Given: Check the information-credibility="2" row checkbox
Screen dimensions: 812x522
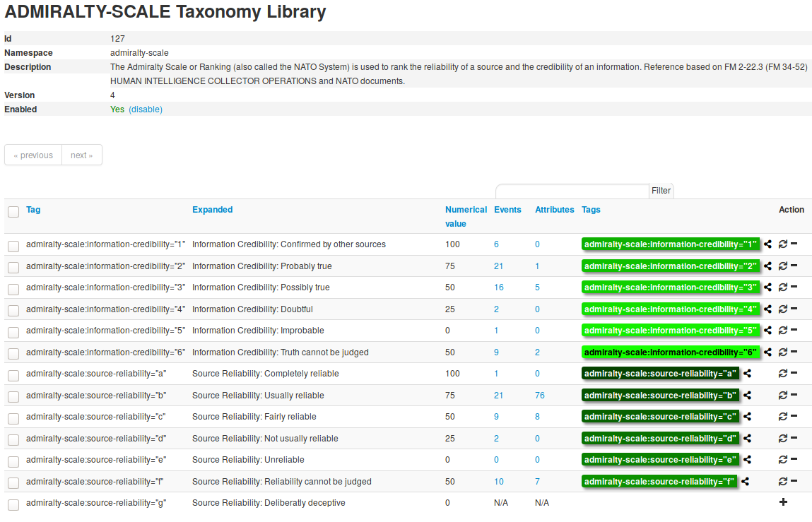Looking at the screenshot, I should [x=13, y=267].
